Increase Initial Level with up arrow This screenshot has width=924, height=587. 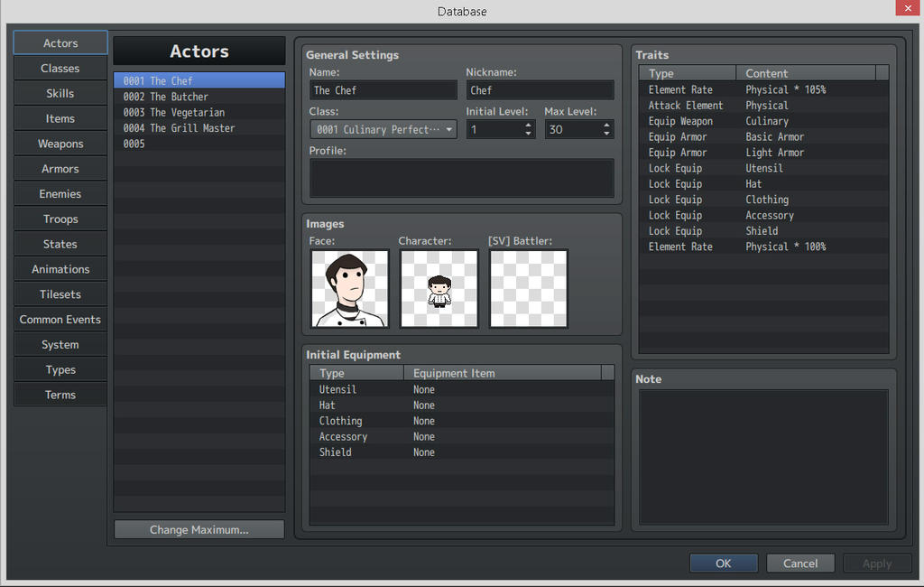[528, 125]
